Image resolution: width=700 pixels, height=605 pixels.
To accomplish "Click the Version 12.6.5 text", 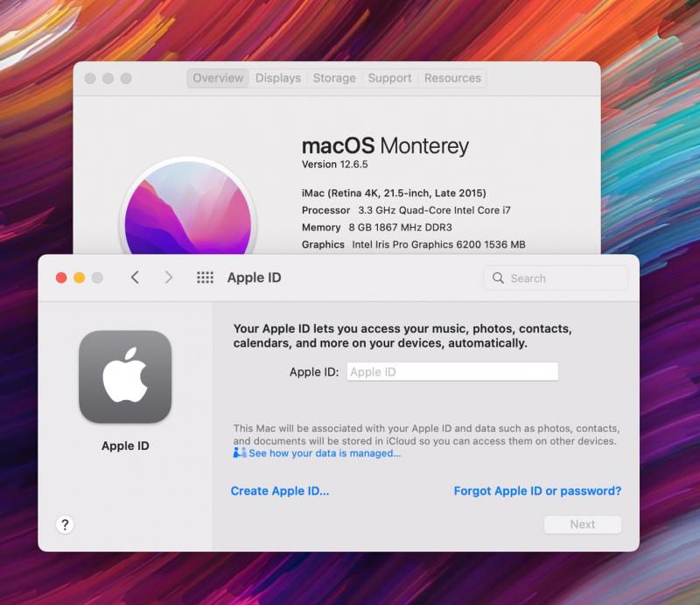I will pyautogui.click(x=335, y=165).
